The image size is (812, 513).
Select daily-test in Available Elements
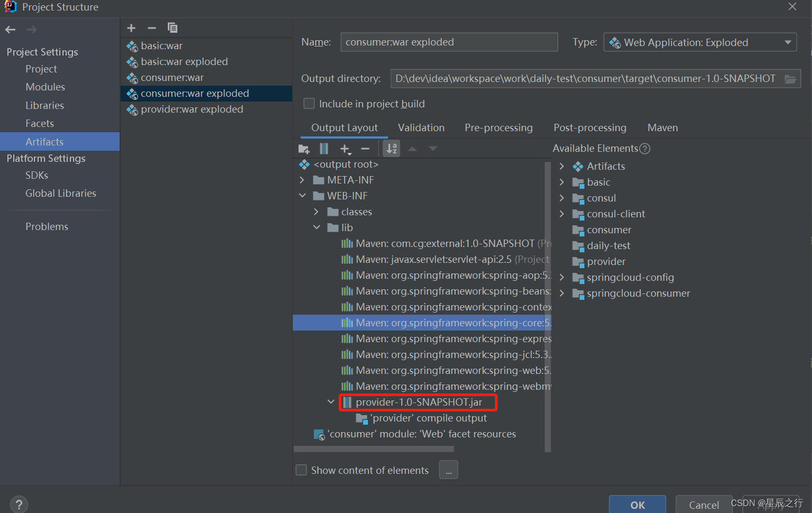pyautogui.click(x=608, y=246)
